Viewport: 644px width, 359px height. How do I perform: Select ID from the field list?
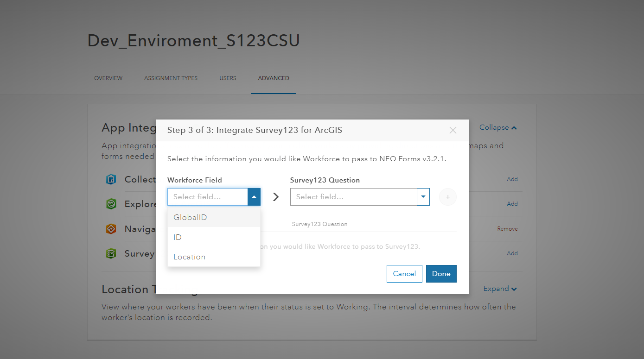click(178, 237)
